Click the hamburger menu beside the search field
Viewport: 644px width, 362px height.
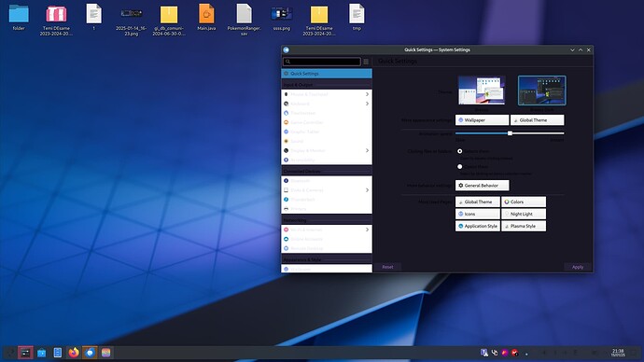[366, 62]
